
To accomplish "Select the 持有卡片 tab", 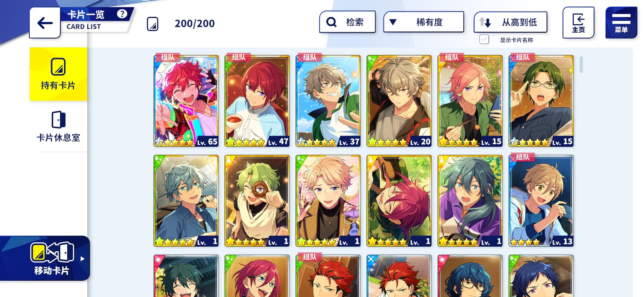I will pyautogui.click(x=58, y=74).
